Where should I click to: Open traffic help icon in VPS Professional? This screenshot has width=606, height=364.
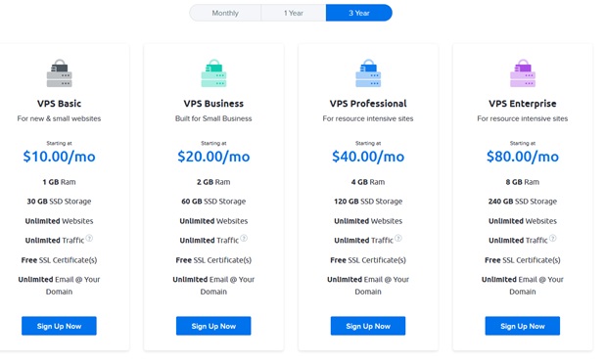[x=398, y=238]
